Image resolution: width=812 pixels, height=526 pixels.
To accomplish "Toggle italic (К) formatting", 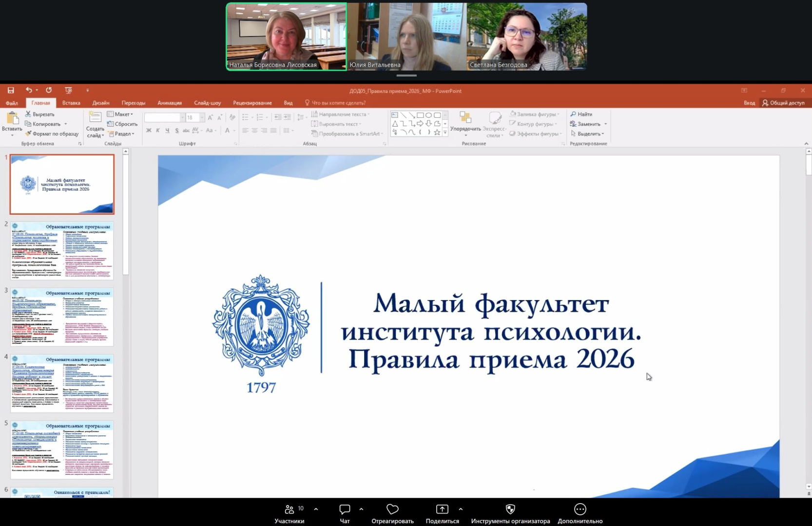I will 157,131.
